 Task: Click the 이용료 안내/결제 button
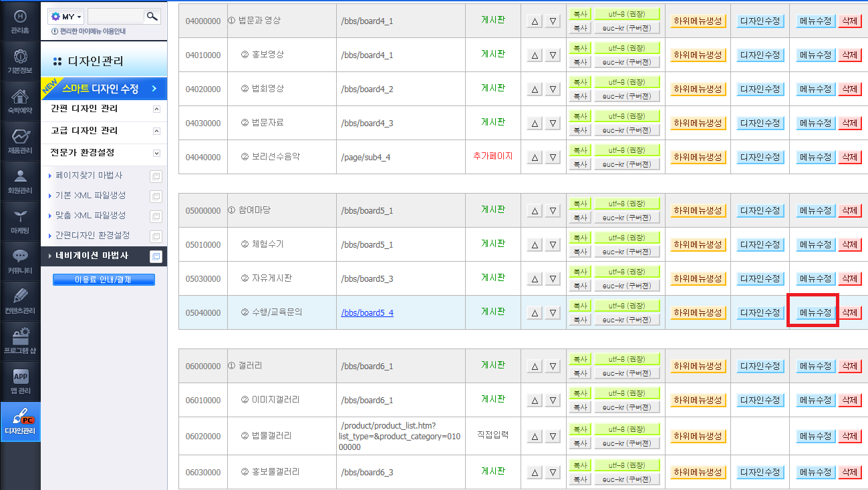[x=104, y=280]
